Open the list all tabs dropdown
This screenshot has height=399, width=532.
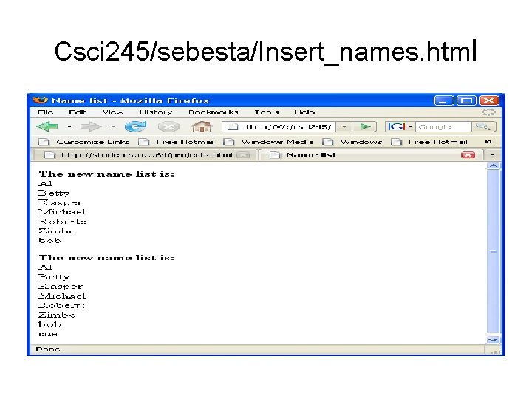pyautogui.click(x=493, y=154)
